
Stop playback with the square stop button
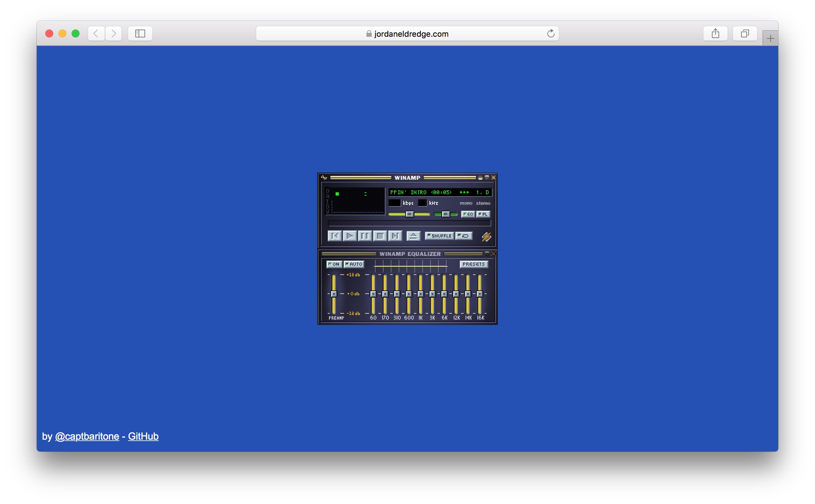tap(380, 236)
